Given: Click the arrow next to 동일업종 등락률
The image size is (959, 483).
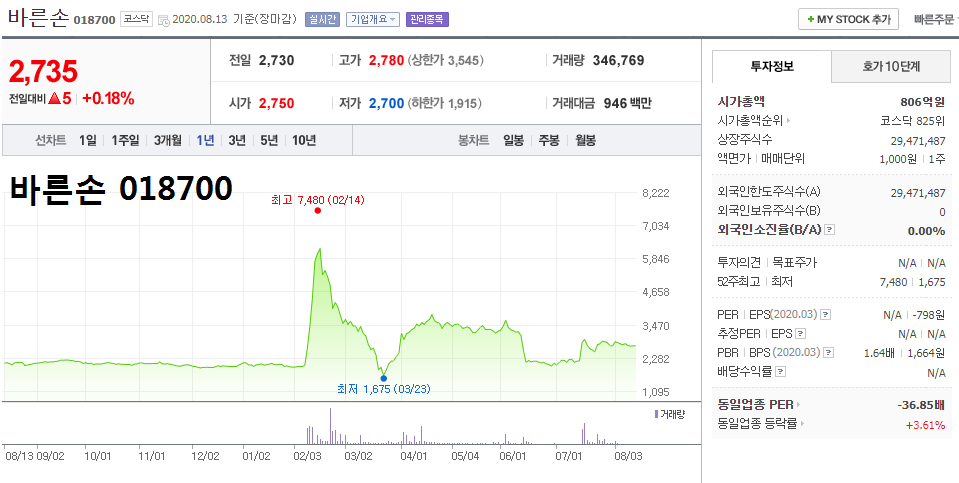Looking at the screenshot, I should [802, 424].
